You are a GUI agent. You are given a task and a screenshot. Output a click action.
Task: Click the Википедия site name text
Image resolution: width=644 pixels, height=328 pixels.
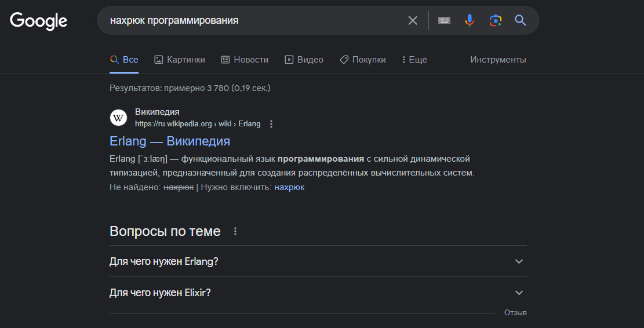157,112
